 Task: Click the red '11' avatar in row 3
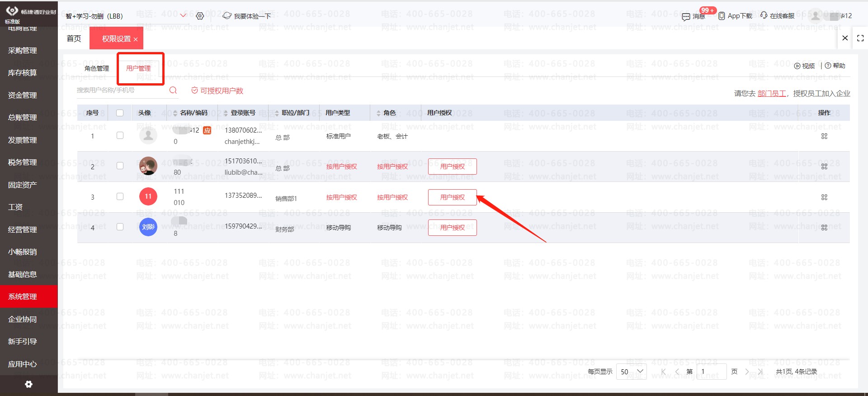[x=148, y=196]
